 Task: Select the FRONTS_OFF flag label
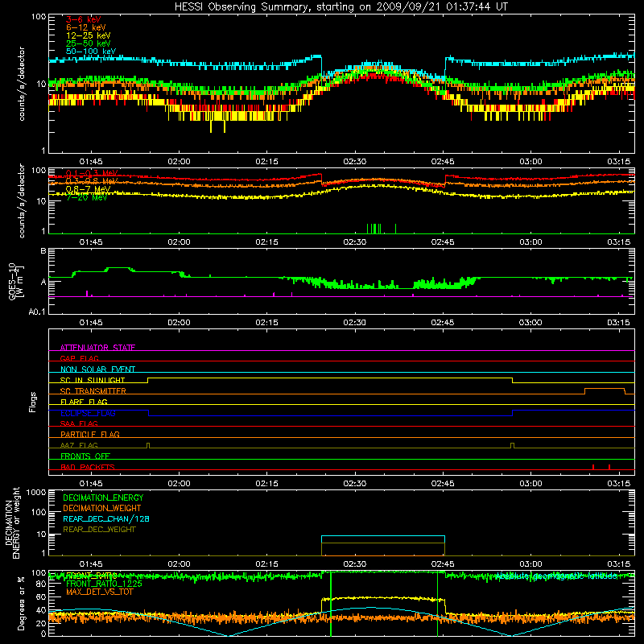(x=85, y=456)
